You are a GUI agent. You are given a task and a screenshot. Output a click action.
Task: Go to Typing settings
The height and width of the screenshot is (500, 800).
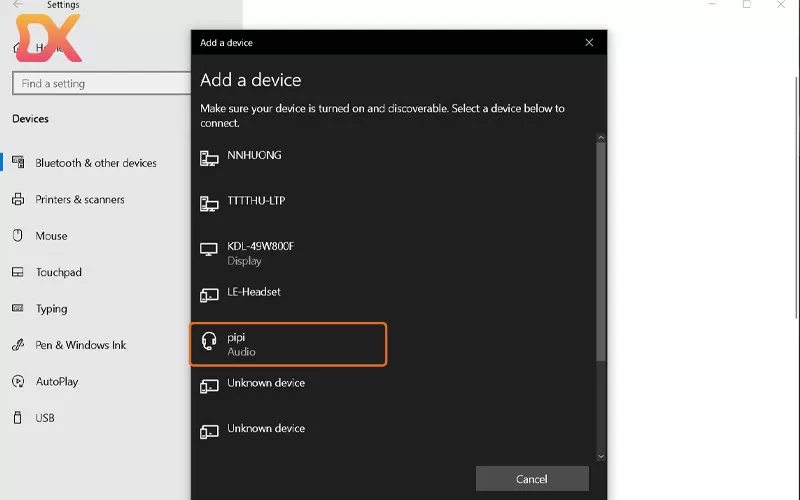pos(51,309)
